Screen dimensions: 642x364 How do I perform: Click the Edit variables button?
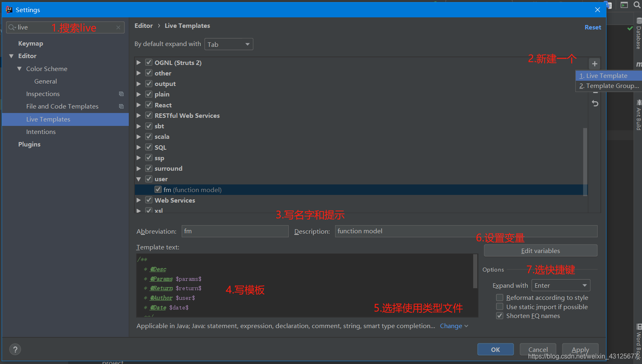pos(541,251)
